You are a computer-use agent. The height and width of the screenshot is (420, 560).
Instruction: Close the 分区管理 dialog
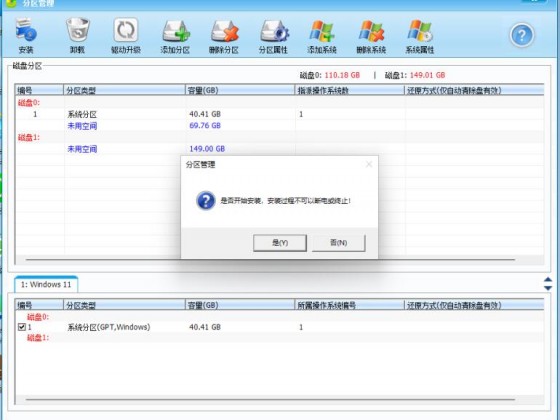click(369, 164)
